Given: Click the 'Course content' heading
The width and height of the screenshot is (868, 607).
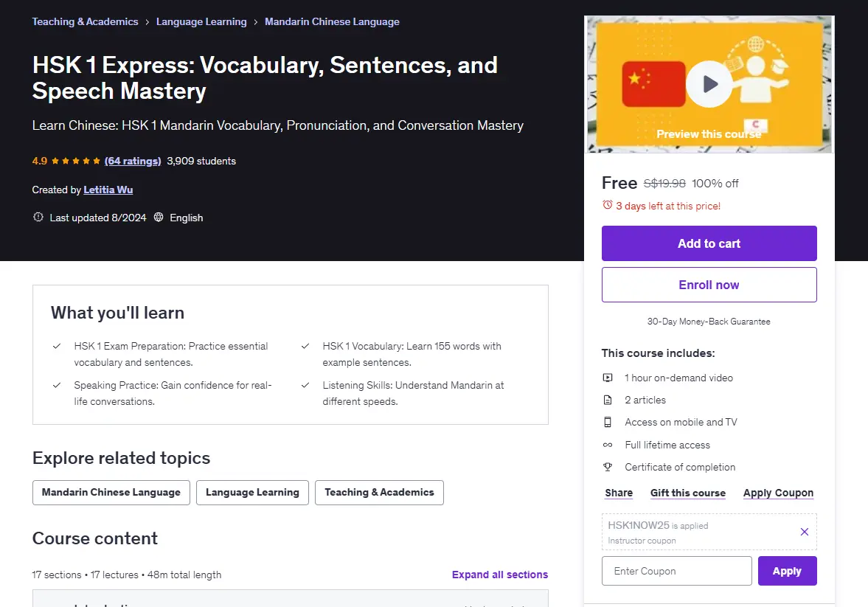Looking at the screenshot, I should pos(94,538).
